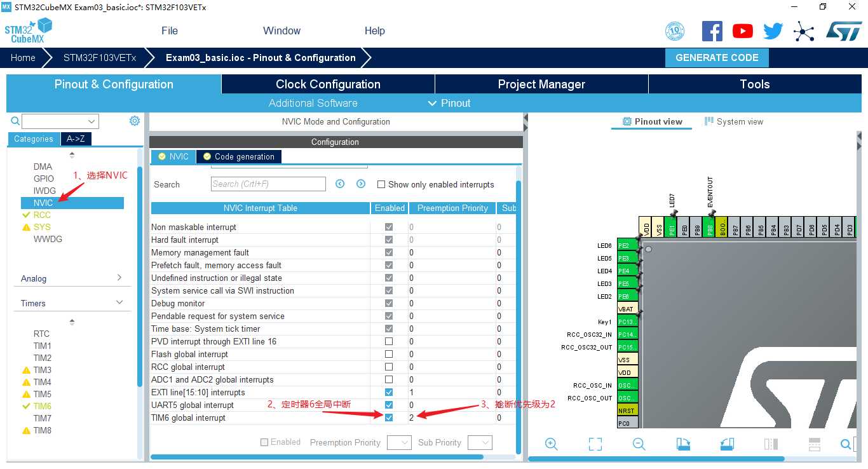Open the Pinout dropdown menu

click(449, 103)
